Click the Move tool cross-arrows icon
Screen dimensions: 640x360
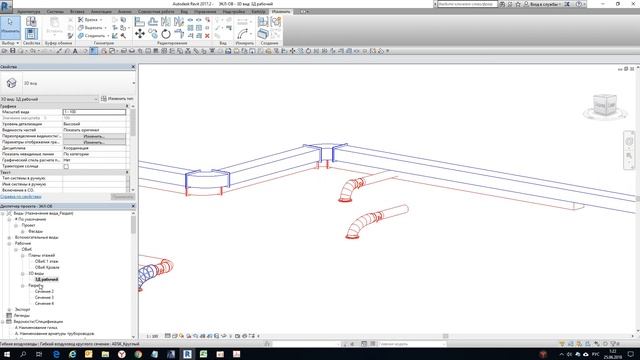(x=140, y=34)
